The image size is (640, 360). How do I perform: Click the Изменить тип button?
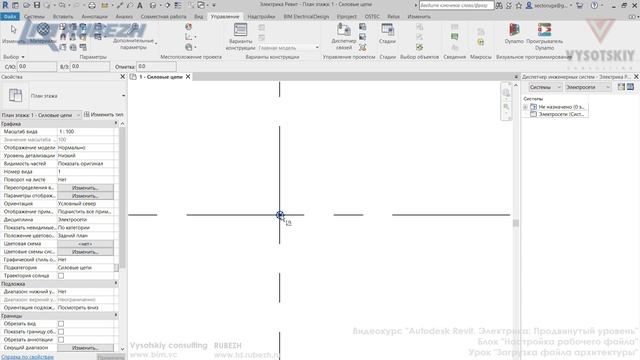coord(103,115)
